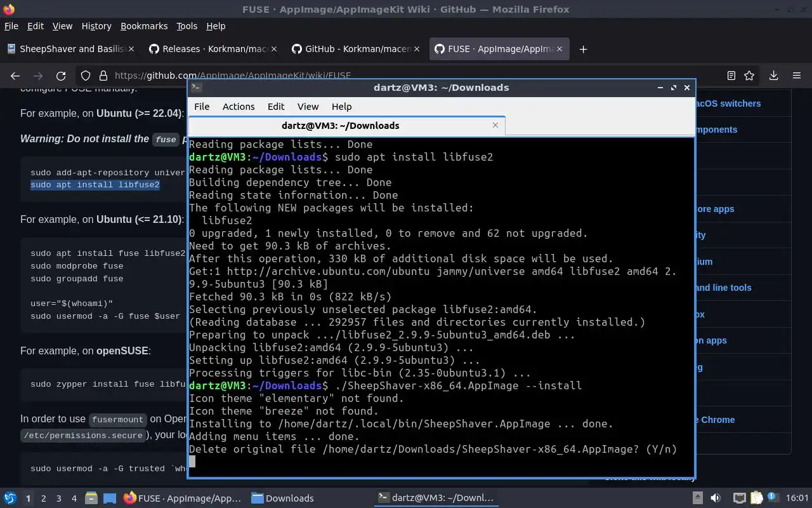
Task: Switch to virtual desktop 2
Action: (x=44, y=498)
